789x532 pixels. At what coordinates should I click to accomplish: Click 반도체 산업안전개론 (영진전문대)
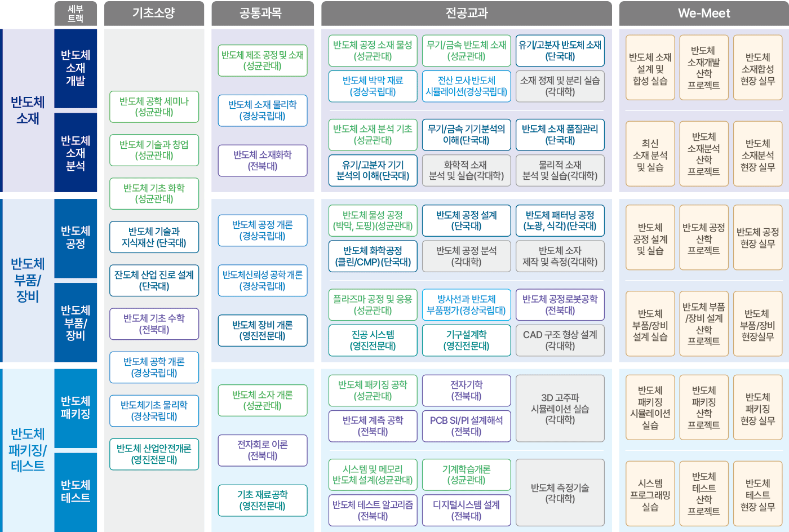[x=154, y=454]
